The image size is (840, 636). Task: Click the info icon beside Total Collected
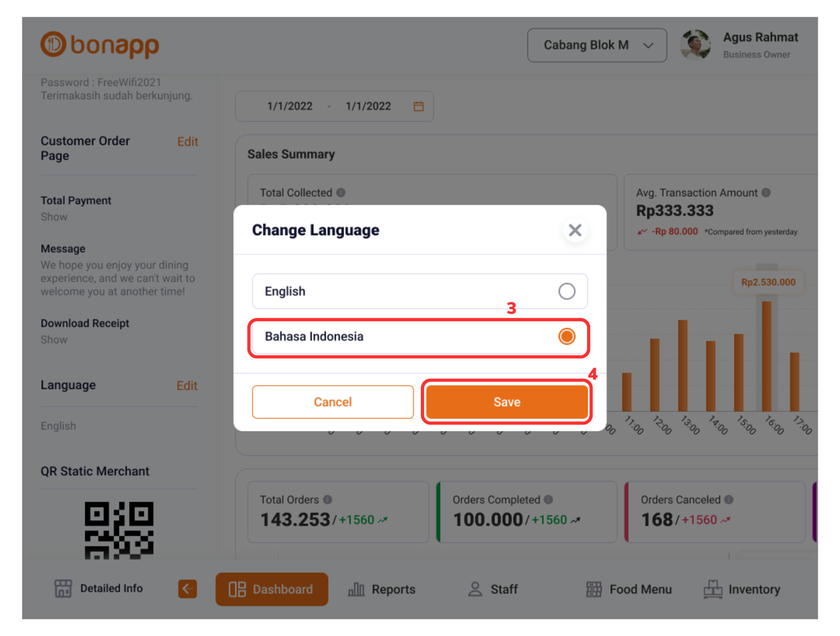point(341,192)
